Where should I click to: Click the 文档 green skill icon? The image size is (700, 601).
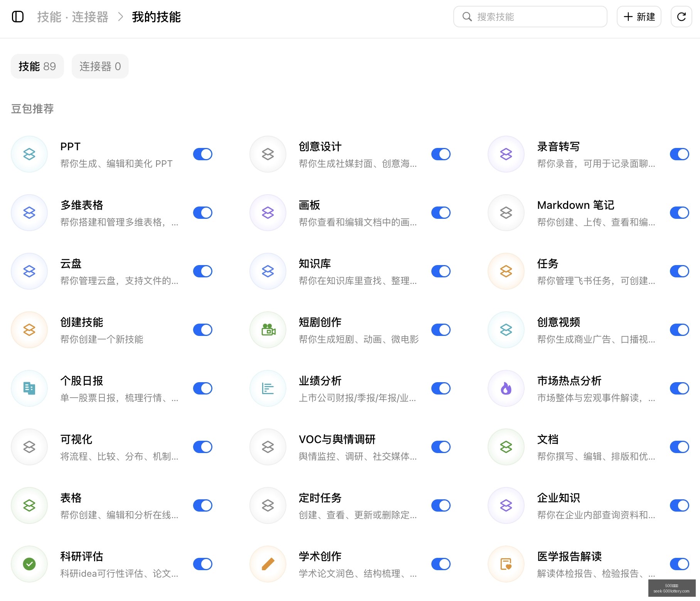pyautogui.click(x=506, y=447)
